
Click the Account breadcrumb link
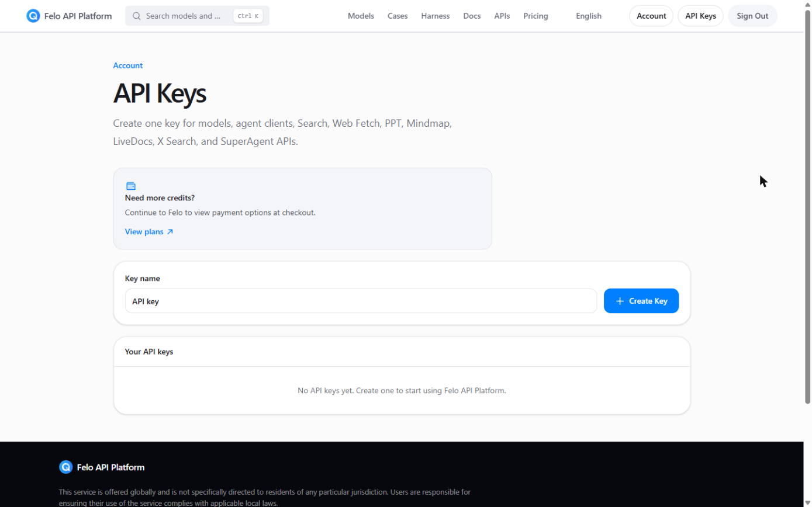tap(128, 65)
